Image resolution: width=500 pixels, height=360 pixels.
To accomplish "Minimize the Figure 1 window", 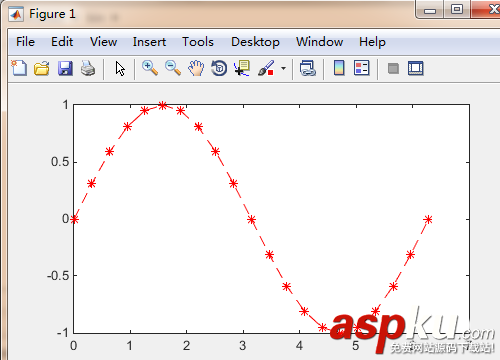I will tap(430, 10).
